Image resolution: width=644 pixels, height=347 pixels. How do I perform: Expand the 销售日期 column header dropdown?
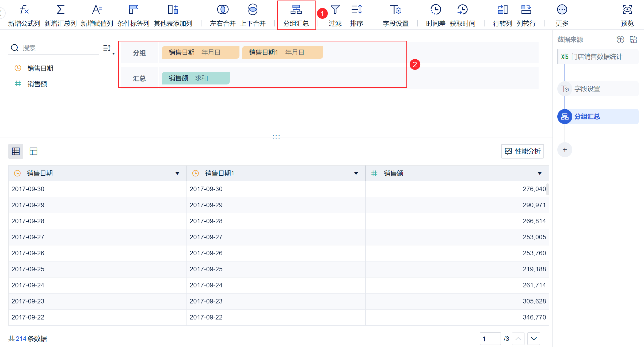[177, 173]
